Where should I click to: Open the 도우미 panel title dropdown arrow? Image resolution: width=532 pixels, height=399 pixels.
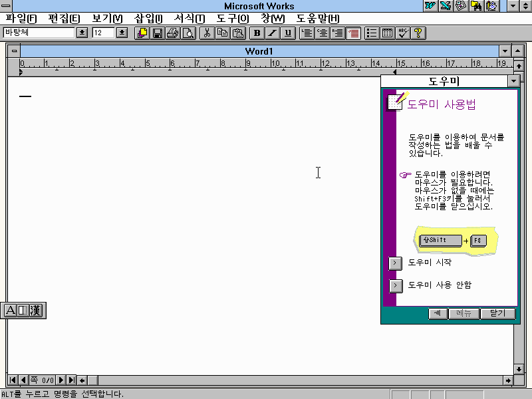click(513, 81)
